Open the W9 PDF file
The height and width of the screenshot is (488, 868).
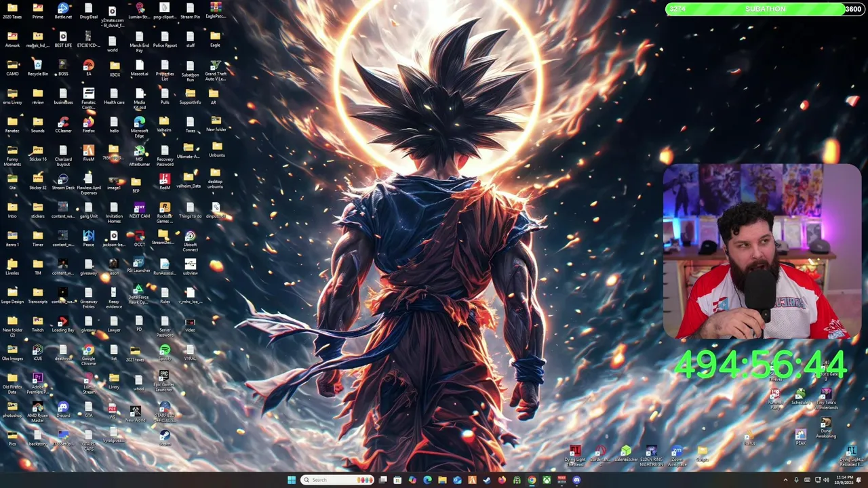pos(113,411)
